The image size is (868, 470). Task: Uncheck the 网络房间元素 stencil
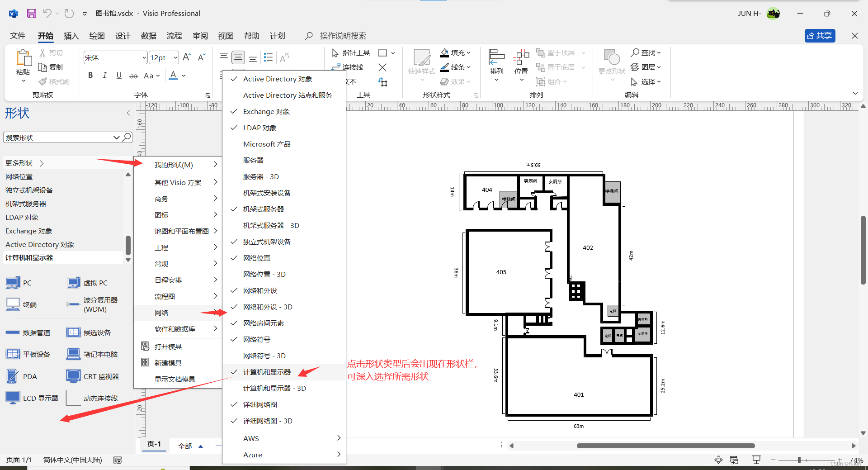pos(284,323)
